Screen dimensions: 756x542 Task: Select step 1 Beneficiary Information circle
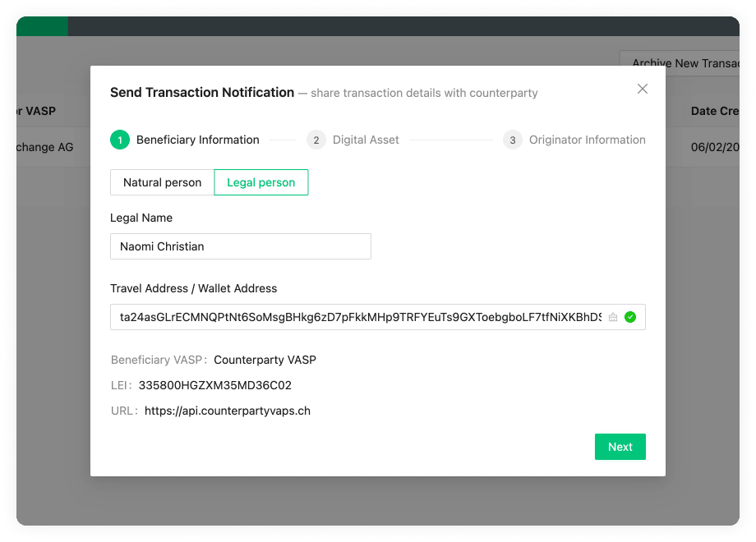tap(120, 140)
